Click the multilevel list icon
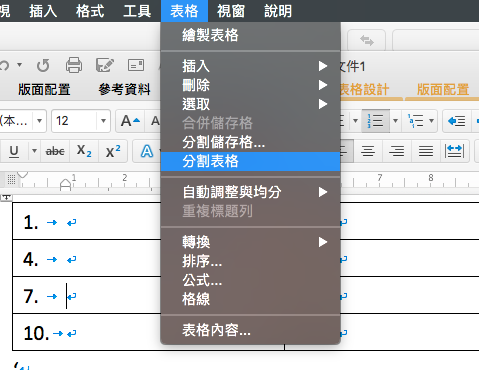Image resolution: width=479 pixels, height=370 pixels. [416, 121]
